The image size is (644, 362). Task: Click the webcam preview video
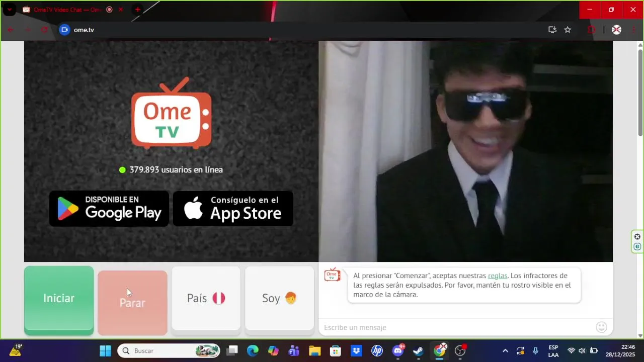click(465, 151)
